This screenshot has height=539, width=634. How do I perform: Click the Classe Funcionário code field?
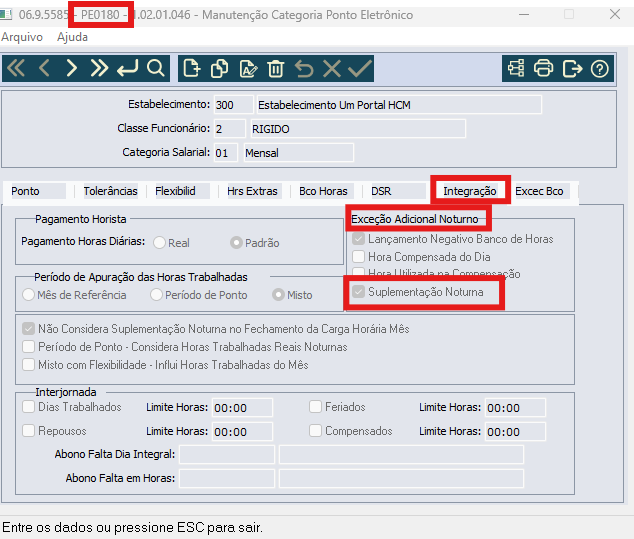click(229, 129)
